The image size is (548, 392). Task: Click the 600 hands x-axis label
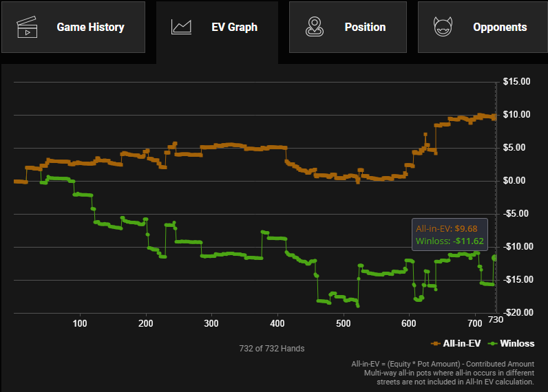[408, 323]
